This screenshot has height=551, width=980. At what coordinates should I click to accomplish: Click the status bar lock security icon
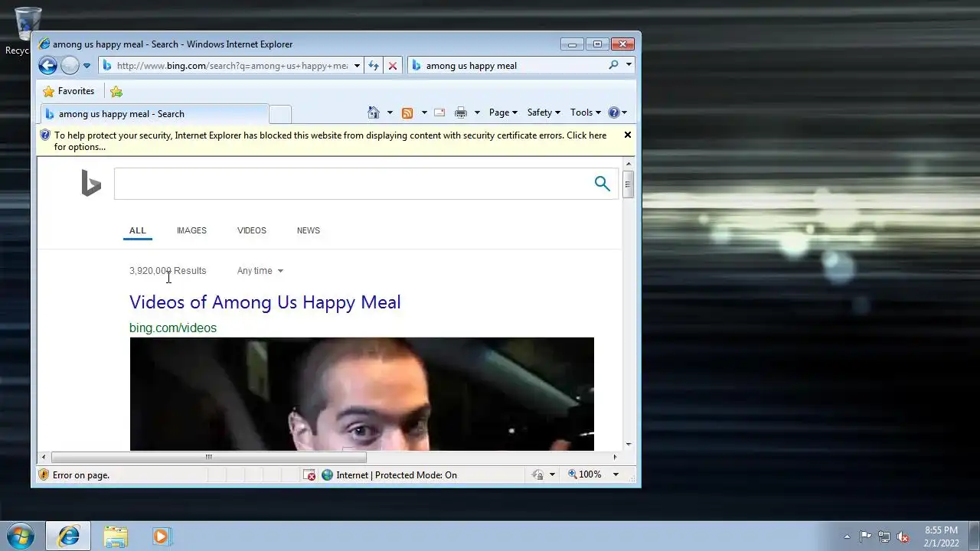[x=537, y=474]
